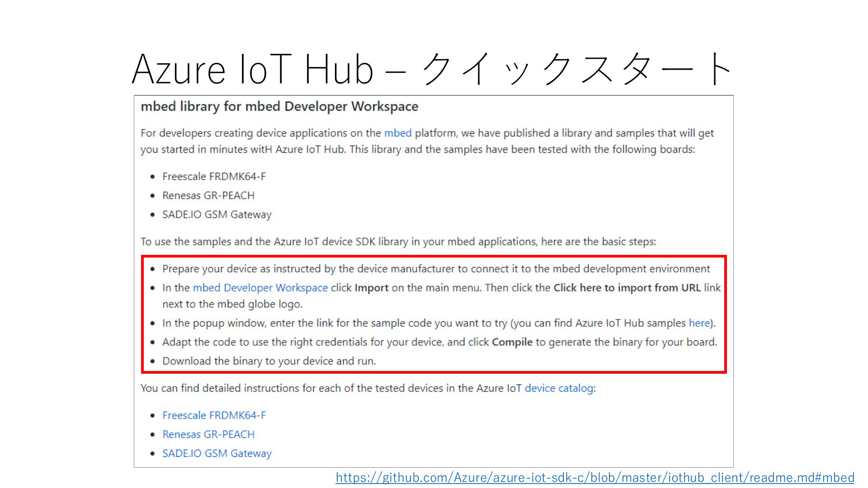This screenshot has width=868, height=488.
Task: Click the heading 'mbed library for mbed Developer Workspace'
Action: click(x=279, y=107)
